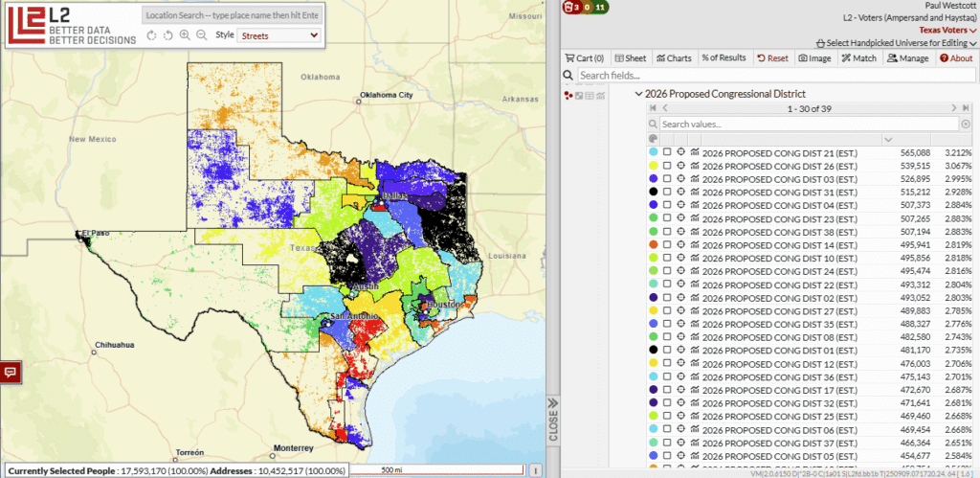Screen dimensions: 980x478
Task: Zoom out on the map
Action: pos(201,35)
